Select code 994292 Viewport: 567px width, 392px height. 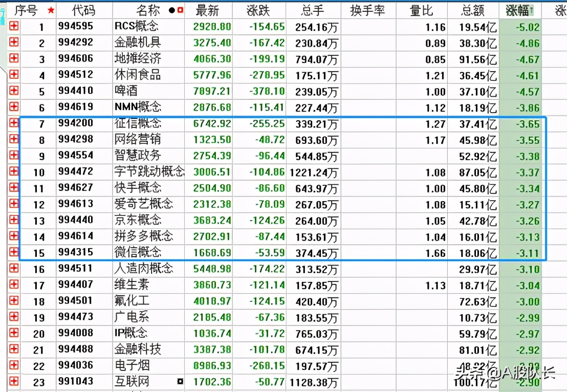click(76, 42)
